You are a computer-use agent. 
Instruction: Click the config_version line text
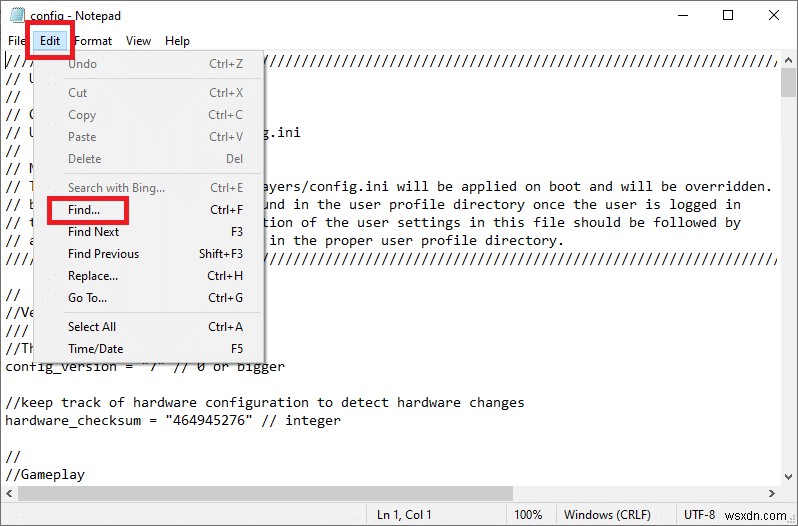click(x=145, y=367)
